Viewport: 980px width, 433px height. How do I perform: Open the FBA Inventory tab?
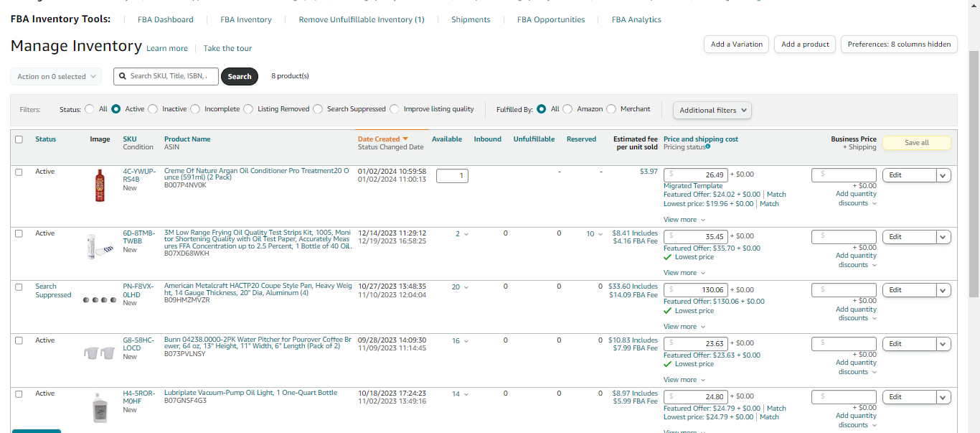pyautogui.click(x=246, y=20)
